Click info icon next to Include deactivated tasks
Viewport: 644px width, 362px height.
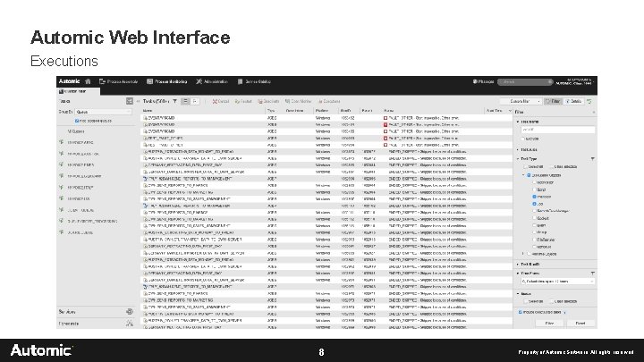[564, 313]
